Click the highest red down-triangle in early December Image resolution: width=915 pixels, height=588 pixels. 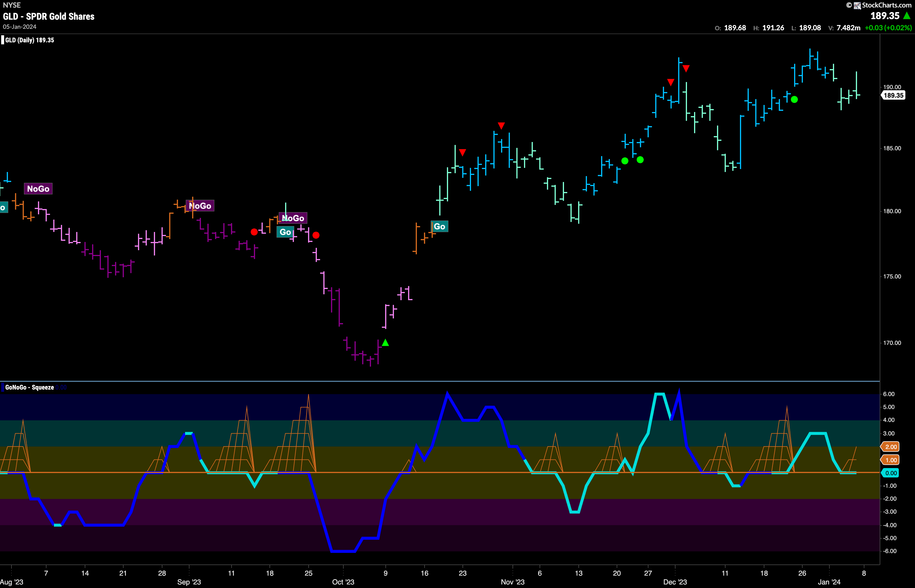pyautogui.click(x=686, y=68)
